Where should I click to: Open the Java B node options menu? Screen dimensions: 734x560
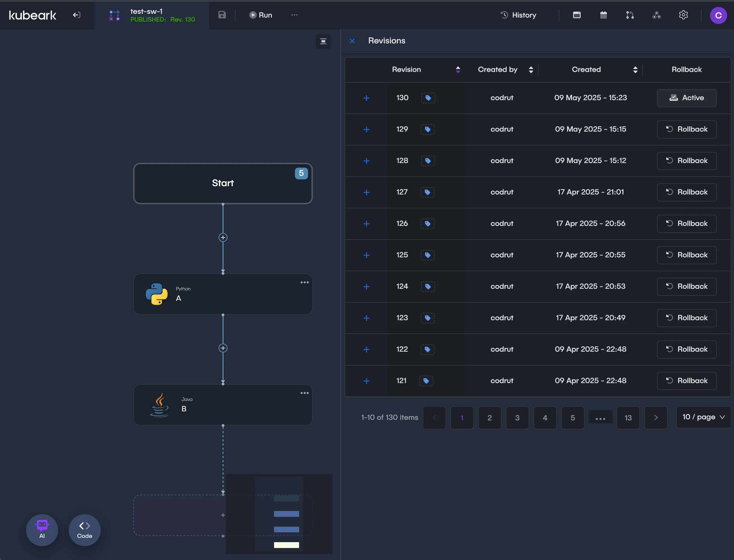tap(304, 393)
